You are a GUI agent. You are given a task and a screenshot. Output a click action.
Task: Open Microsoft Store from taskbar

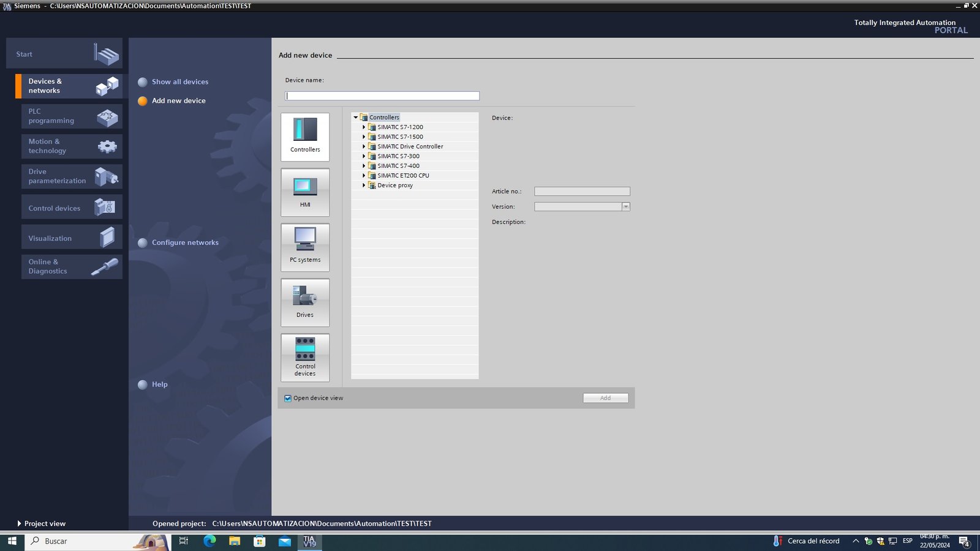click(x=260, y=541)
